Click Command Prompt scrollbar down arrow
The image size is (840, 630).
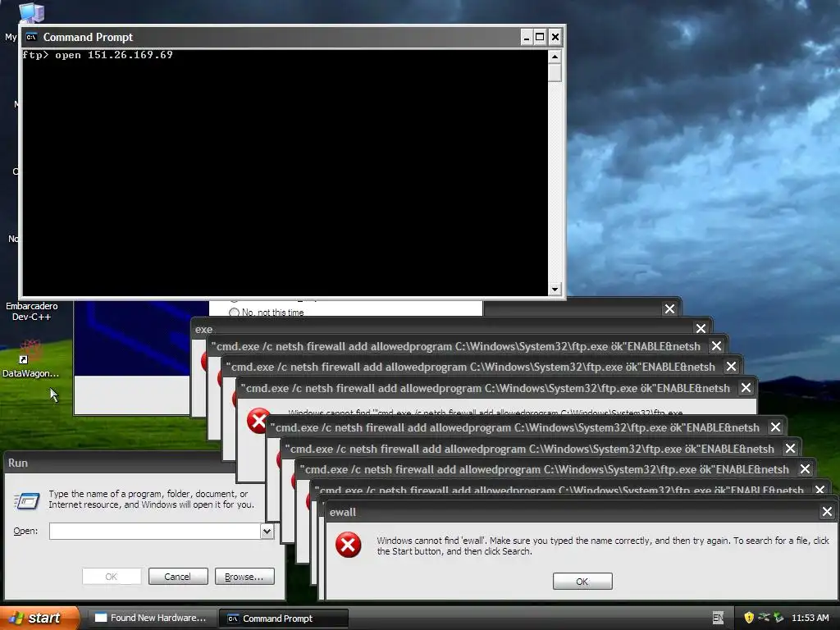tap(555, 290)
